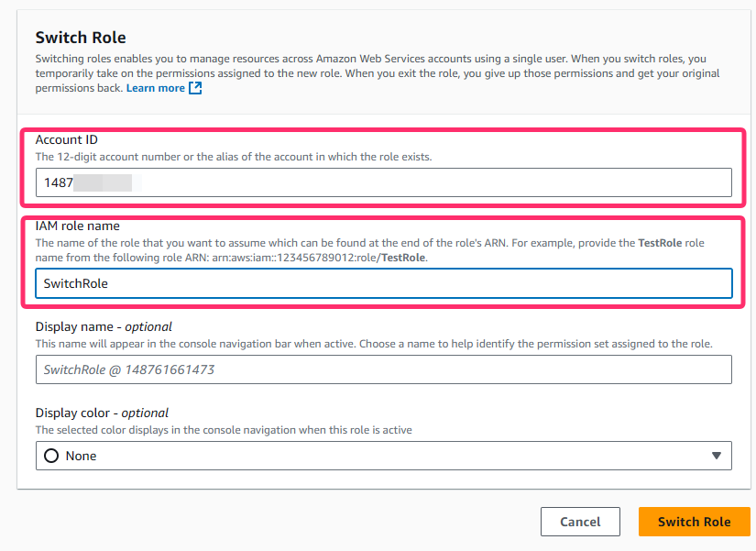The width and height of the screenshot is (756, 551).
Task: Click the IAM role name label
Action: (x=78, y=226)
